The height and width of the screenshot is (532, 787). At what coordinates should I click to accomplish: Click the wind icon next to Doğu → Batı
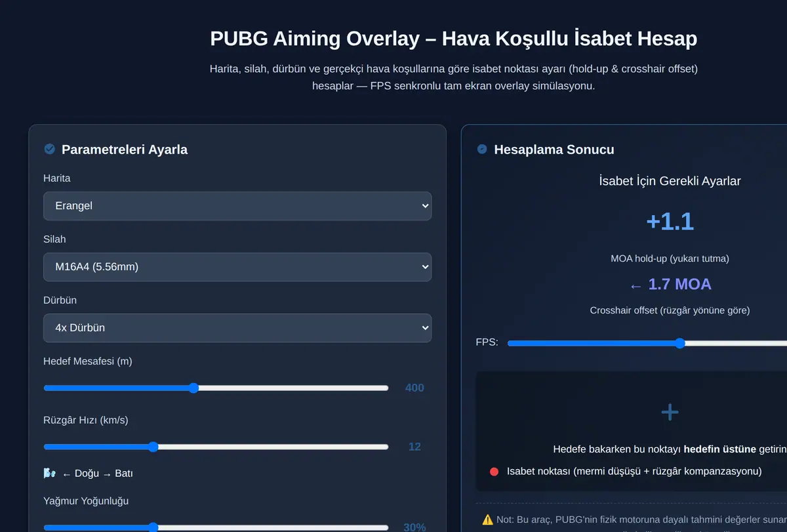[x=49, y=473]
